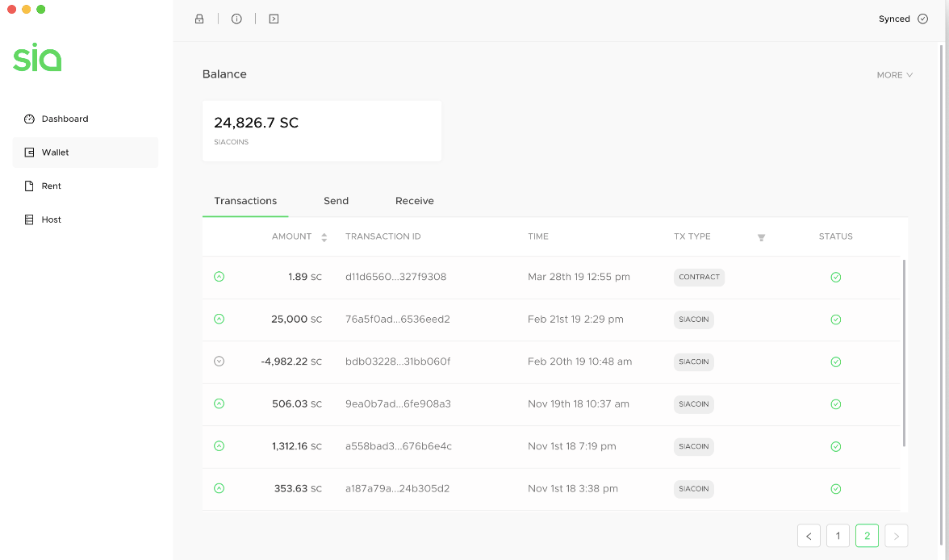The width and height of the screenshot is (949, 560).
Task: Click confirmed status icon for a558bad3 transaction
Action: click(x=836, y=447)
